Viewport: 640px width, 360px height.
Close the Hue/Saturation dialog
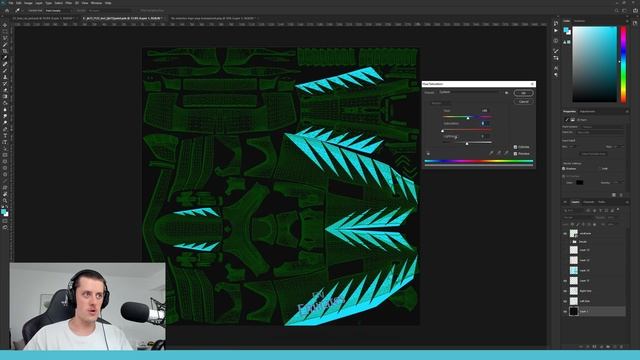tap(532, 84)
